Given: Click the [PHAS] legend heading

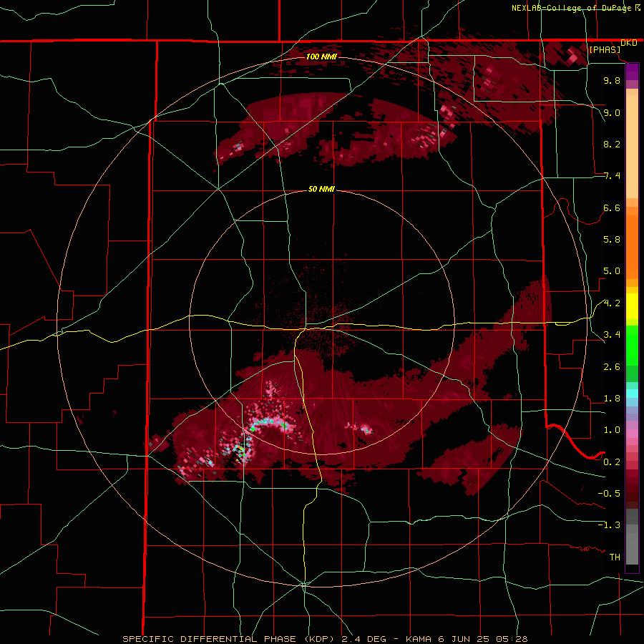Looking at the screenshot, I should pyautogui.click(x=605, y=49).
